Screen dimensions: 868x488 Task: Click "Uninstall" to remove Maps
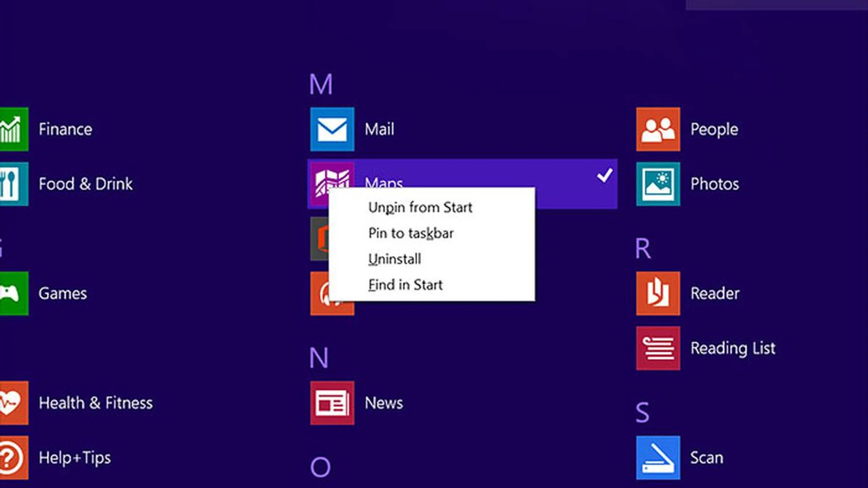[394, 259]
